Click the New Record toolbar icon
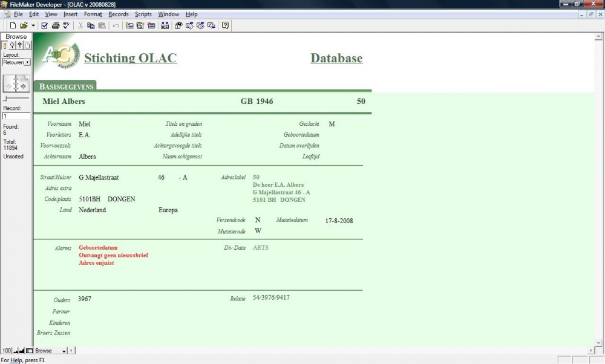 tap(129, 26)
